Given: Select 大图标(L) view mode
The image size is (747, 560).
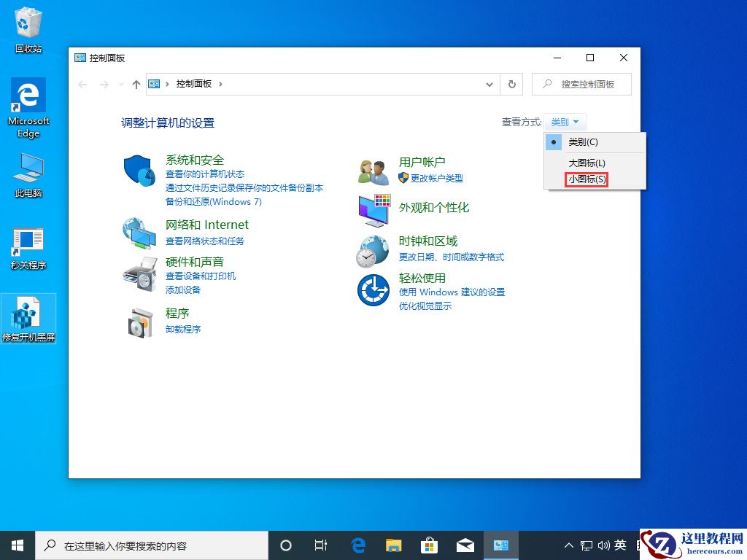Looking at the screenshot, I should 585,162.
